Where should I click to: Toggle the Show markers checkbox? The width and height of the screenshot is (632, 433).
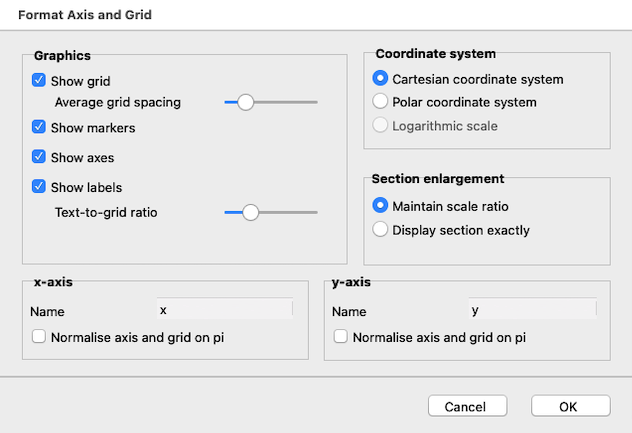coord(39,127)
